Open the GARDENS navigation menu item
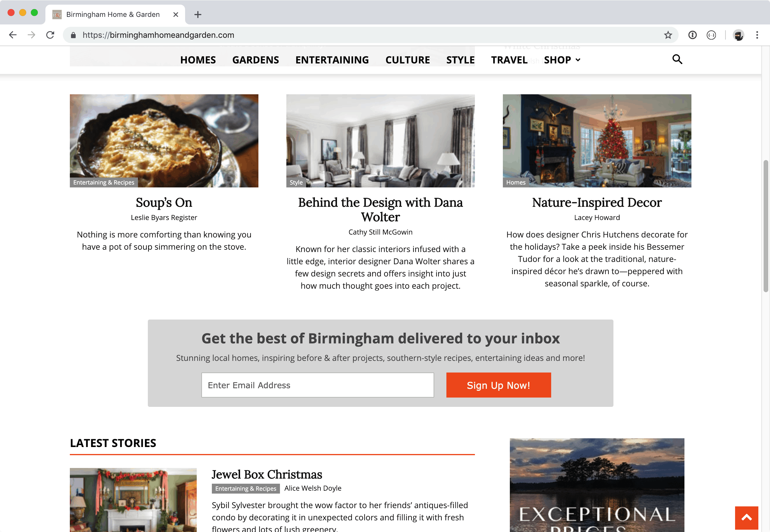This screenshot has width=770, height=532. pyautogui.click(x=256, y=60)
